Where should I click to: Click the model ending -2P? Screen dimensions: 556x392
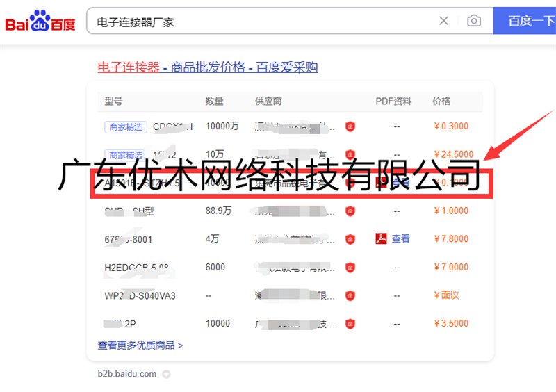tap(120, 324)
